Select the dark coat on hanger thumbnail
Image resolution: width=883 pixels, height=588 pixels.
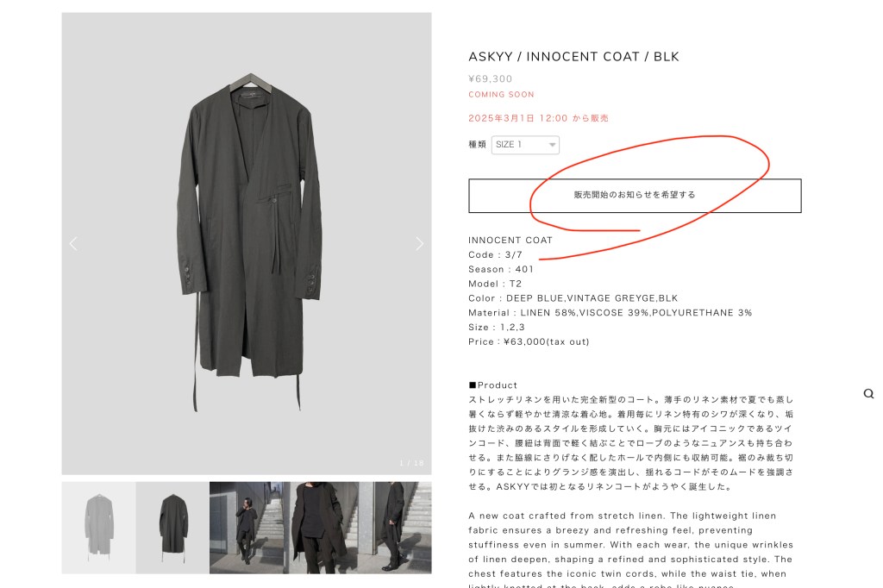(172, 528)
